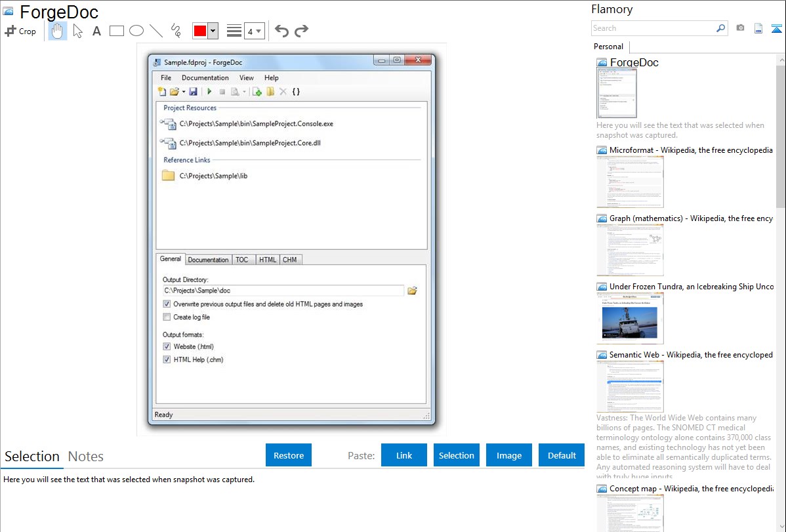Click the Concept map - Wikipedia snapshot title

pos(692,489)
